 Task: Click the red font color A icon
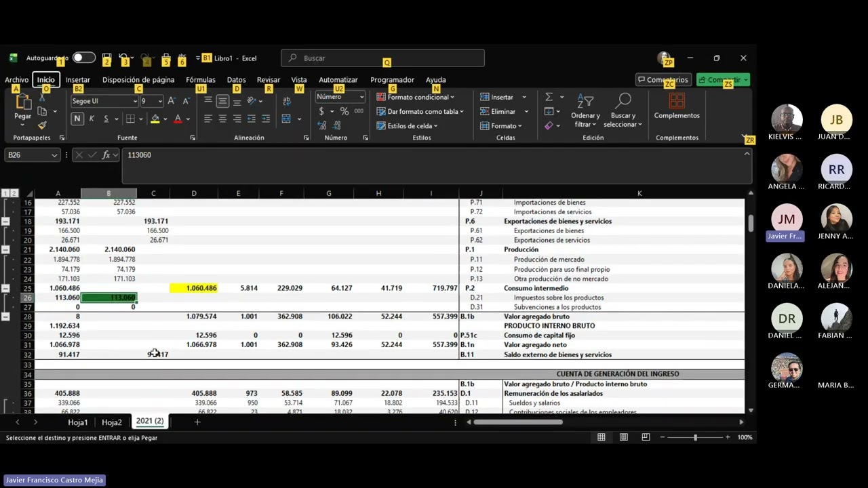[x=178, y=119]
